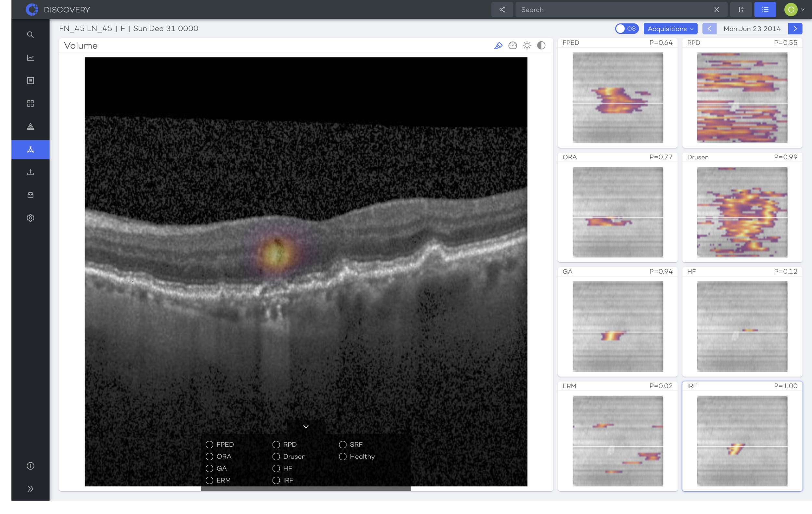Open the ERM heatmap thumbnail
The height and width of the screenshot is (514, 812).
click(x=618, y=441)
